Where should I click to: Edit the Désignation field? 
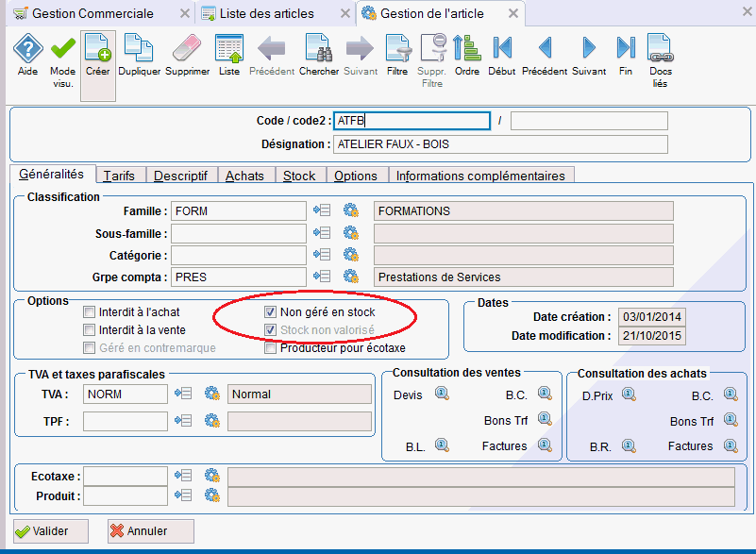point(500,144)
